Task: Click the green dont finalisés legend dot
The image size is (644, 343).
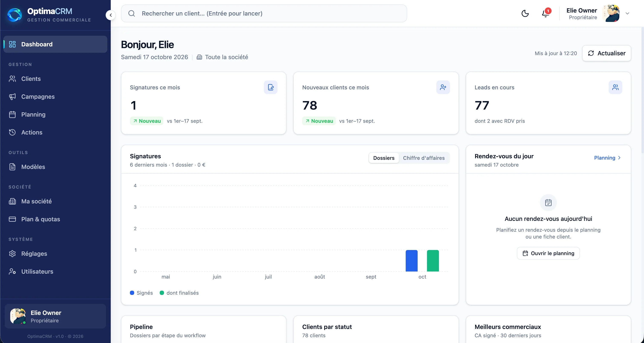Action: point(162,293)
